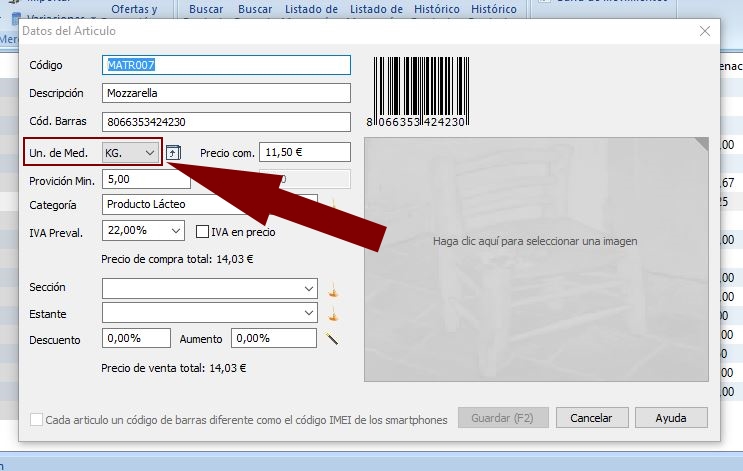Screen dimensions: 743x471
Task: Enable different barcode per article checkbox
Action: 36,419
